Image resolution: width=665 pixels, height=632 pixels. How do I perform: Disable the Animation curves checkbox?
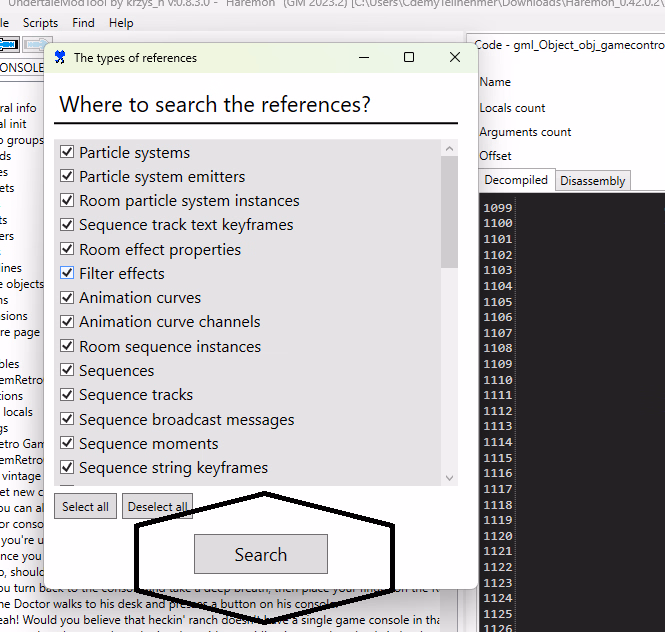click(x=68, y=297)
